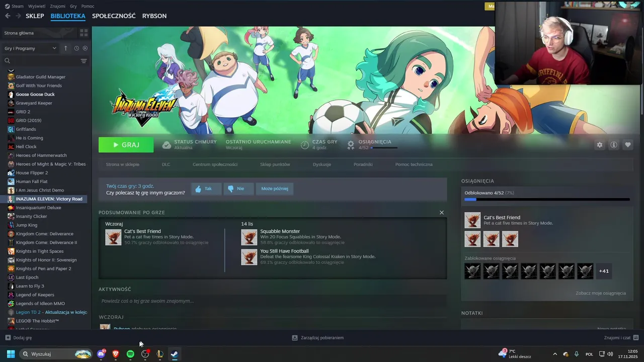The height and width of the screenshot is (362, 644).
Task: Click You Still Have Football achievement icon
Action: [x=249, y=257]
